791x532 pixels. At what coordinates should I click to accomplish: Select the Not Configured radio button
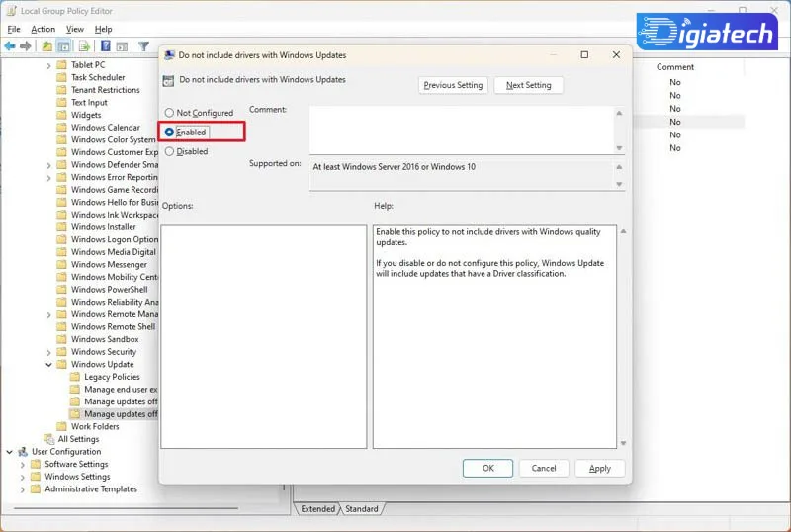pos(169,113)
